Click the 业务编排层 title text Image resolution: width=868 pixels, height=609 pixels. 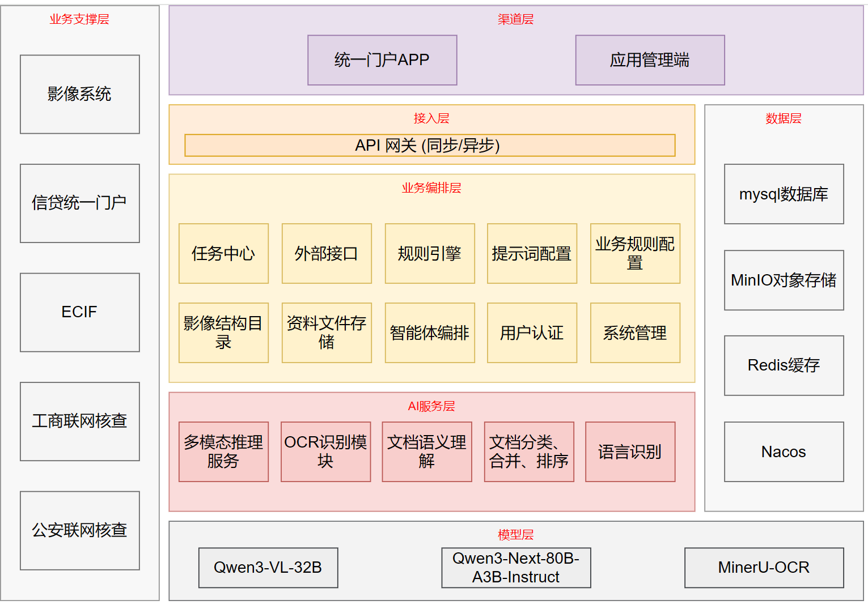point(431,188)
